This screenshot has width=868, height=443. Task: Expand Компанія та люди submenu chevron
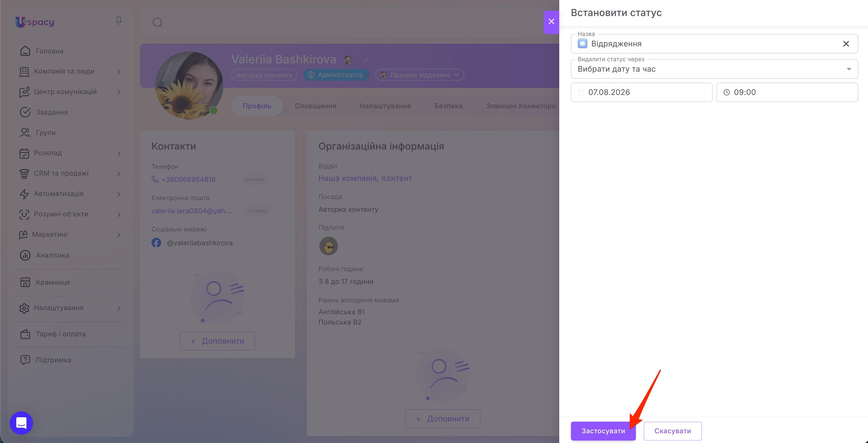[x=119, y=71]
